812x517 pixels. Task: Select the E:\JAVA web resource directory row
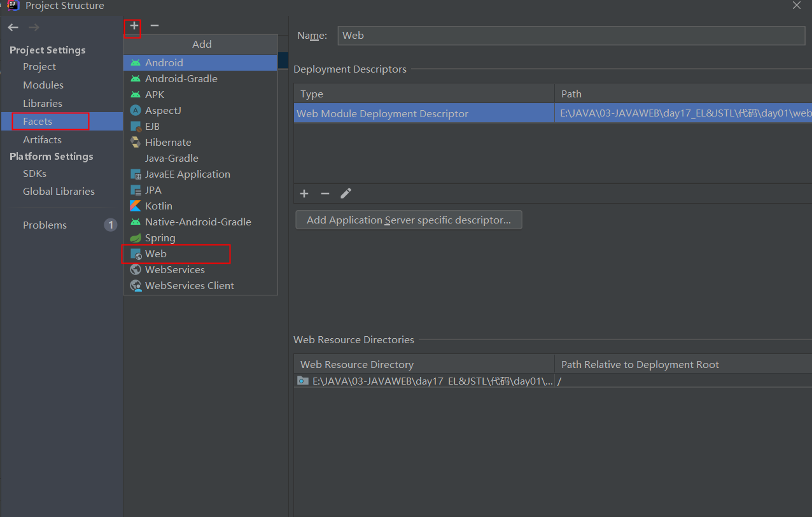coord(552,381)
